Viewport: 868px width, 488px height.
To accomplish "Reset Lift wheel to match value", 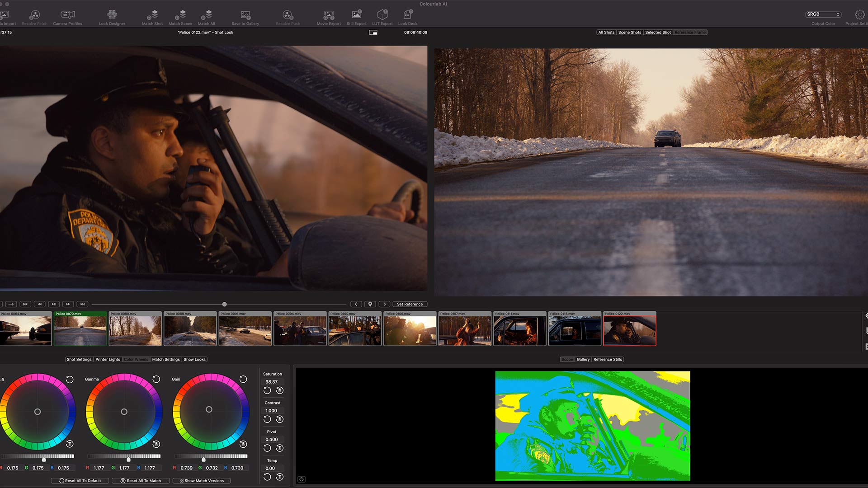I will click(70, 444).
